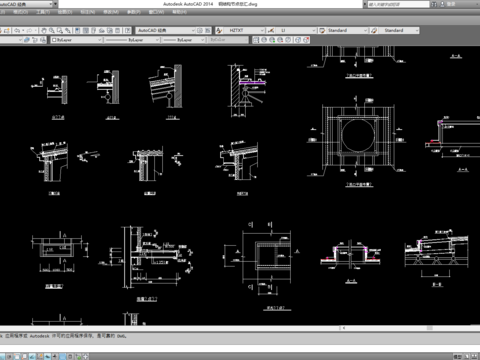This screenshot has height=360, width=480.
Task: Click the Text Style icon beside HZTXT
Action: click(219, 30)
